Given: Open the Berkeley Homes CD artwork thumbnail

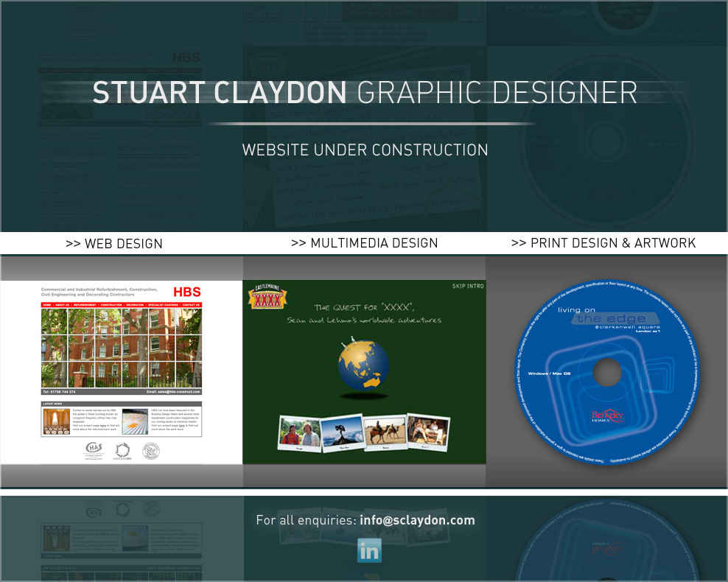Looking at the screenshot, I should coord(607,372).
